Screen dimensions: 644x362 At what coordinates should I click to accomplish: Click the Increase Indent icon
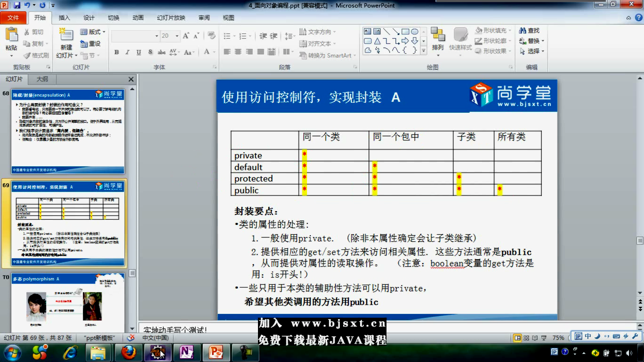click(274, 36)
